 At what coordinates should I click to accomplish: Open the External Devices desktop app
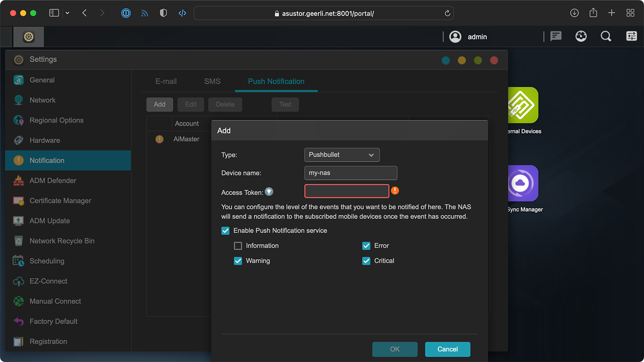coord(523,105)
